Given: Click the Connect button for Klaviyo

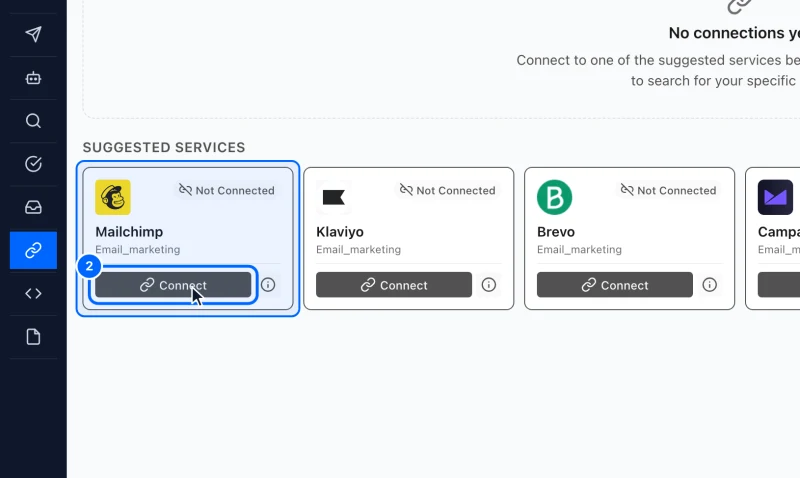Looking at the screenshot, I should [x=394, y=285].
